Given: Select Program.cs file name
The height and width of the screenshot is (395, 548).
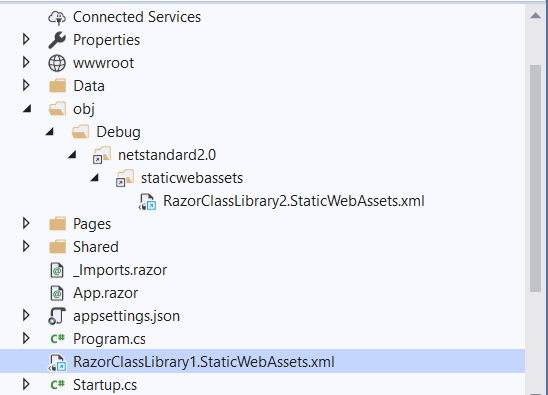Looking at the screenshot, I should click(x=109, y=339).
